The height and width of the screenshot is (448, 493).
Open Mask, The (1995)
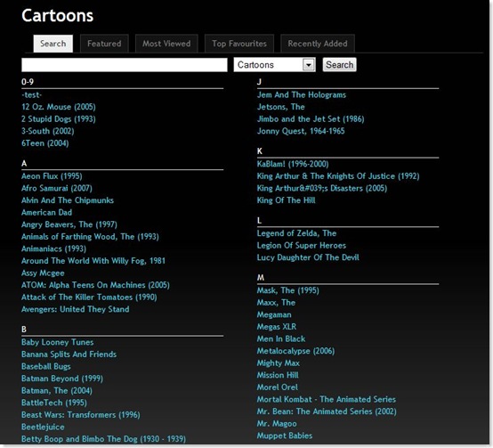pos(288,290)
